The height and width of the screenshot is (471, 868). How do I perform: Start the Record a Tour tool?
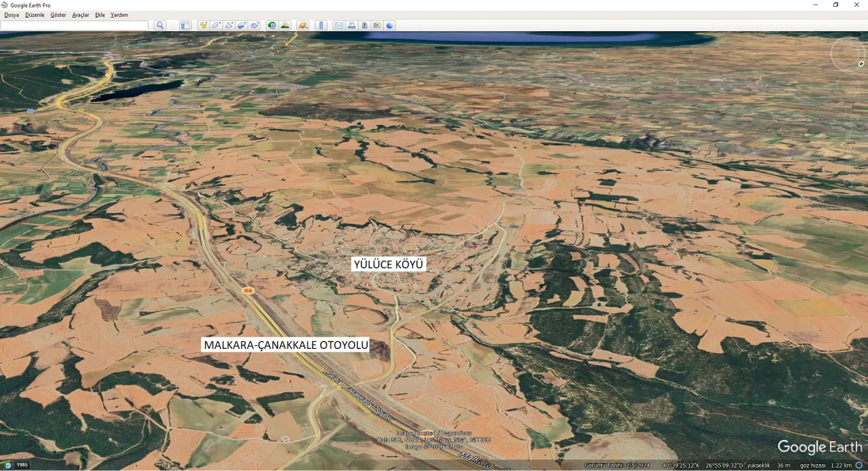click(254, 26)
